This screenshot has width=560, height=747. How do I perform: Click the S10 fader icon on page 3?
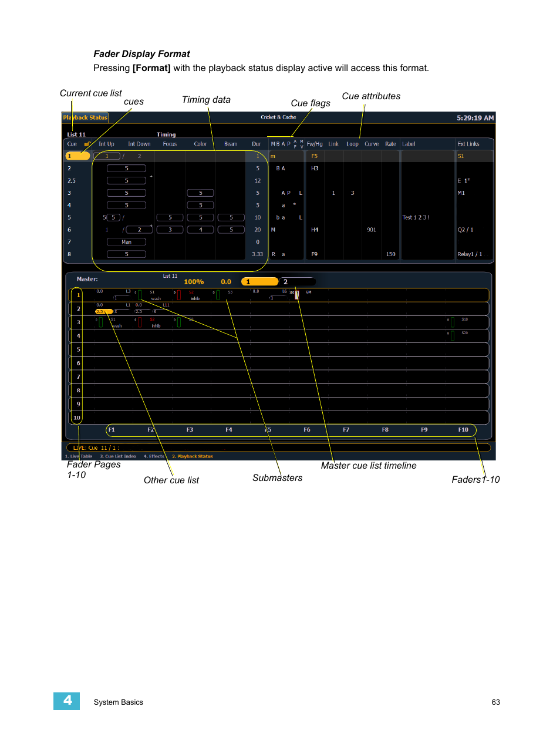tap(452, 322)
